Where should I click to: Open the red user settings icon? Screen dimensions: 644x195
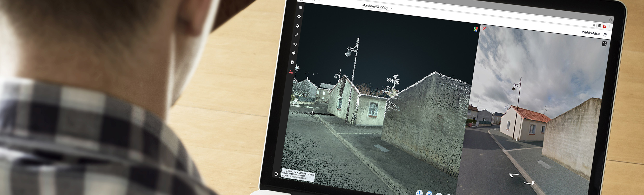click(291, 72)
